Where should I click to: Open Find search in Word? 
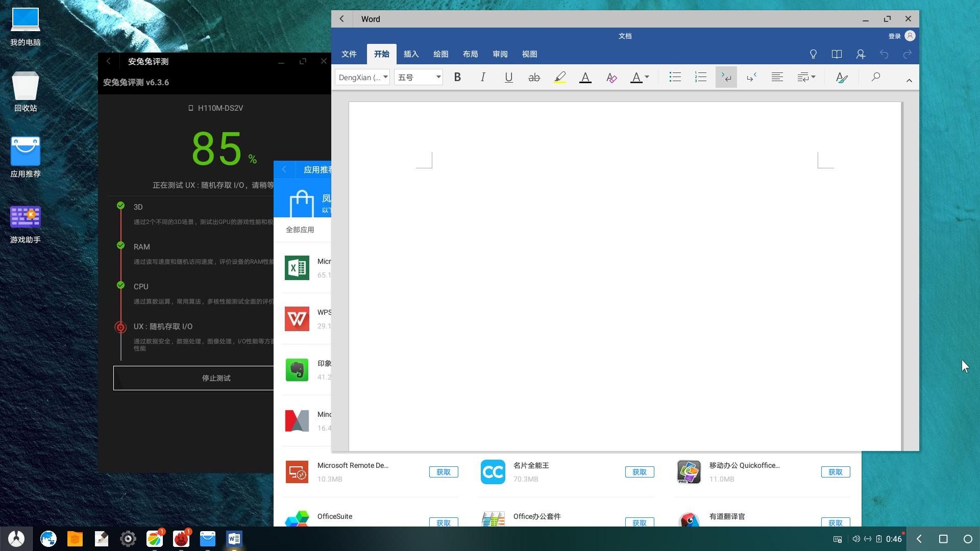tap(876, 77)
